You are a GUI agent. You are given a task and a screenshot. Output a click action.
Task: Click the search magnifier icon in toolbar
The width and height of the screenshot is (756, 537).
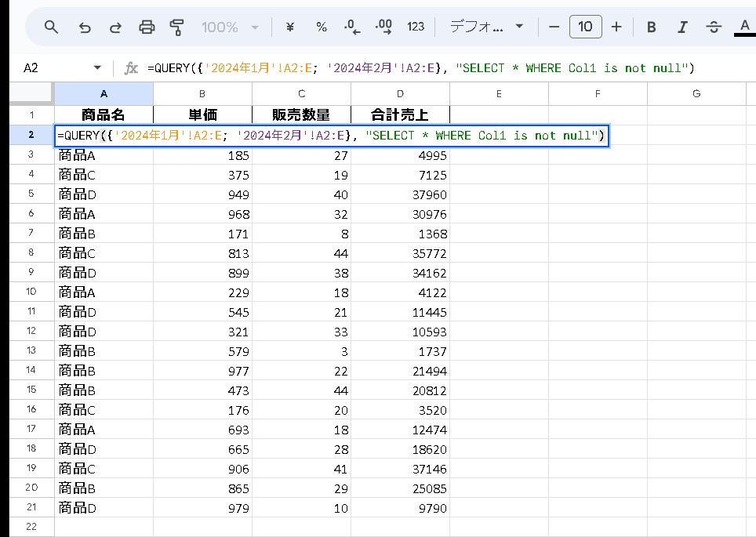[x=51, y=27]
